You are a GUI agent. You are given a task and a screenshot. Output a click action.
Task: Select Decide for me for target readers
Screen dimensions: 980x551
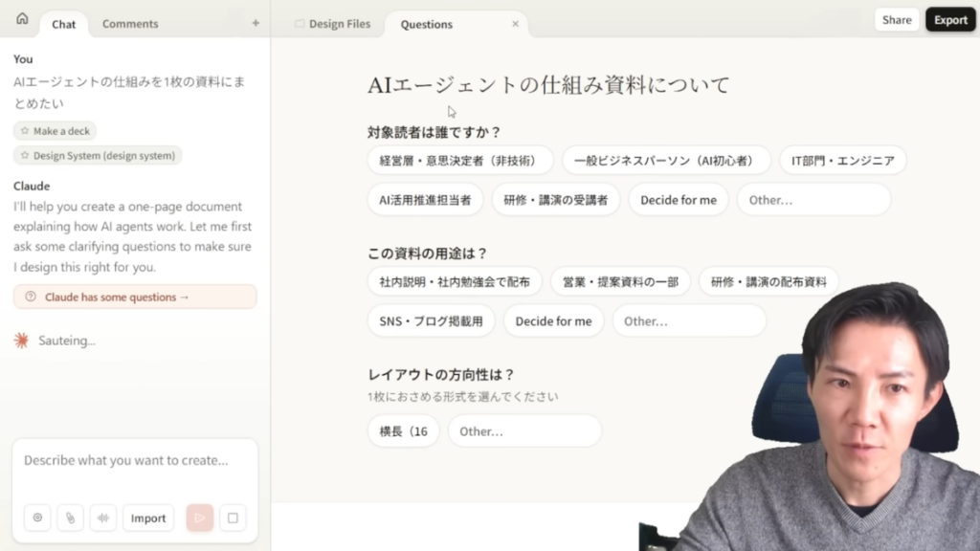tap(679, 199)
